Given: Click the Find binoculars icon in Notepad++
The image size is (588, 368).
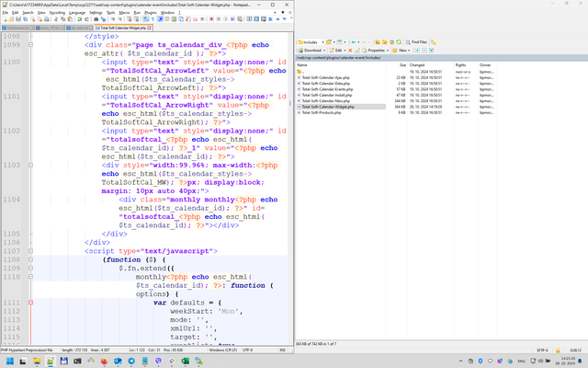Looking at the screenshot, I should [x=96, y=19].
